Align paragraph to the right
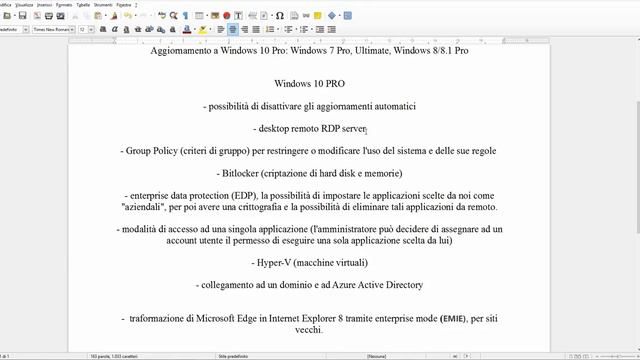 (x=244, y=29)
